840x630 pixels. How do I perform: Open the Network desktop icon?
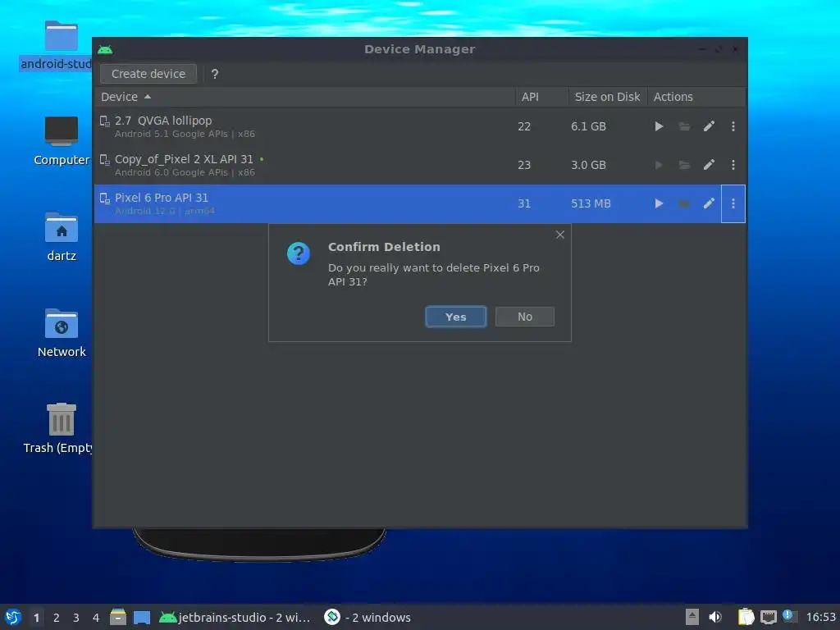(x=61, y=333)
